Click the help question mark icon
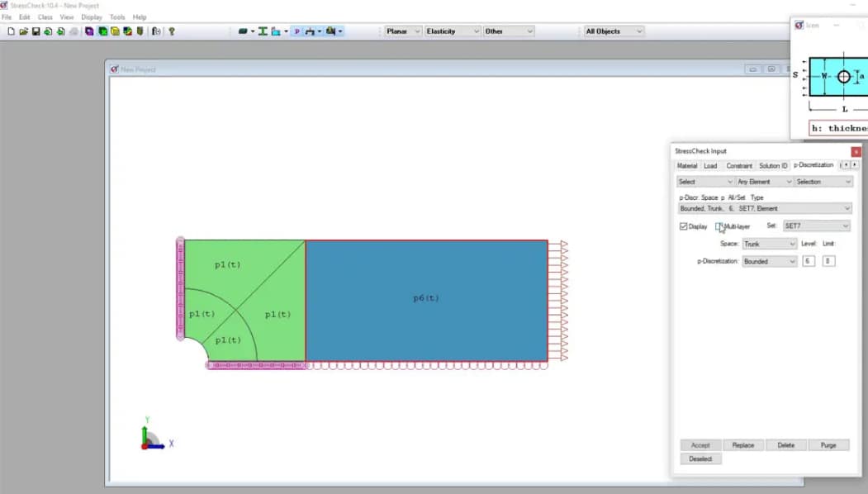The width and height of the screenshot is (868, 494). 171,31
